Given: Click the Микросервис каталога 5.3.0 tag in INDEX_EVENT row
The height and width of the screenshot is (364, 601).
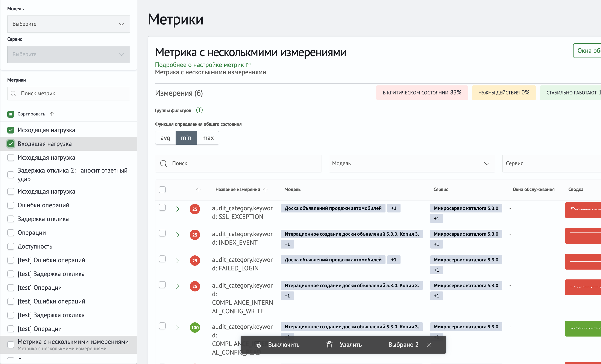Looking at the screenshot, I should click(466, 234).
